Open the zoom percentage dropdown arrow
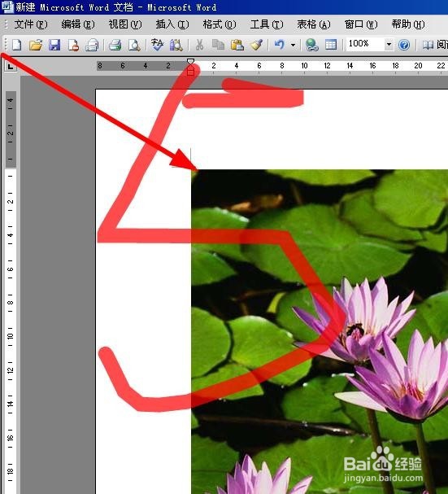This screenshot has width=448, height=494. point(389,45)
